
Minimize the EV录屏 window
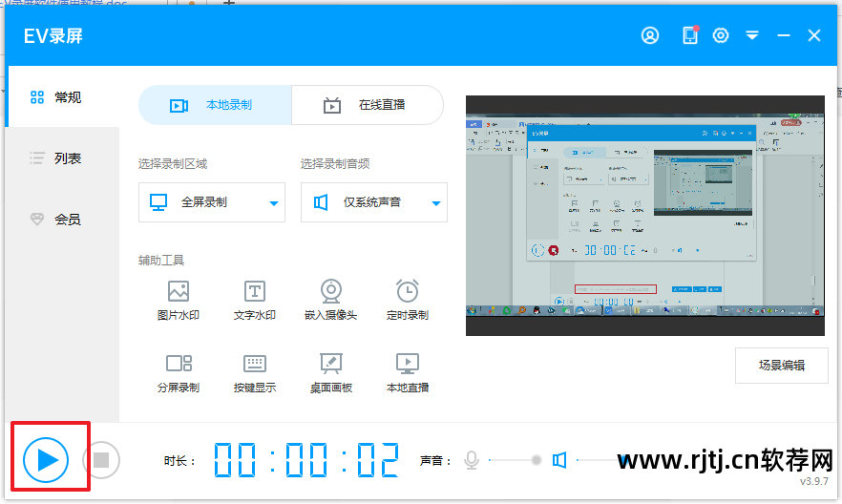coord(784,35)
